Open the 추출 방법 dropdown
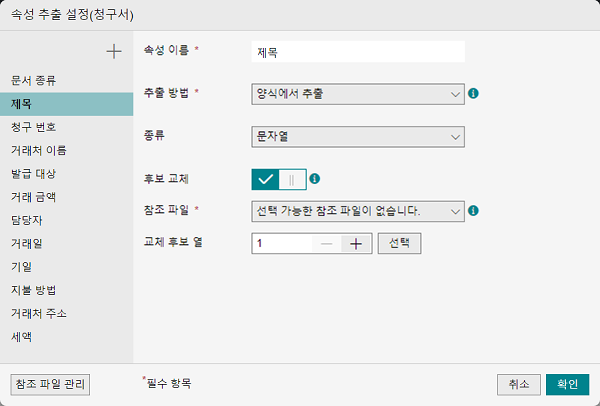 coord(358,94)
